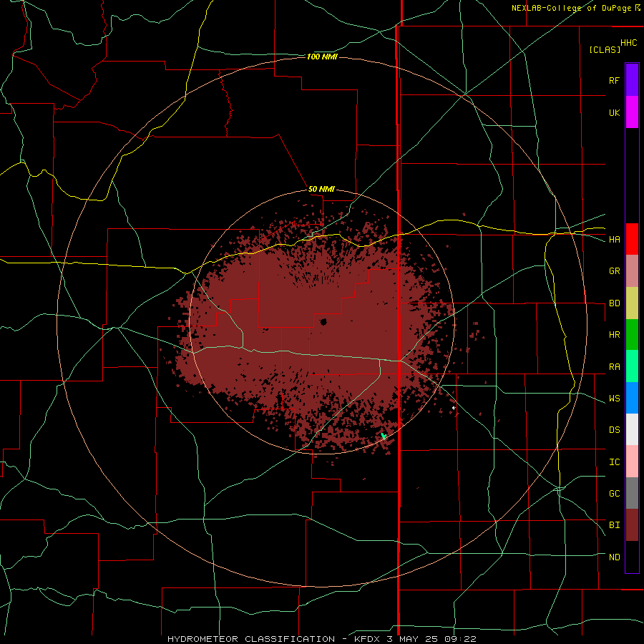Click the '50 NMI' range ring label
The image size is (644, 644).
coord(321,190)
